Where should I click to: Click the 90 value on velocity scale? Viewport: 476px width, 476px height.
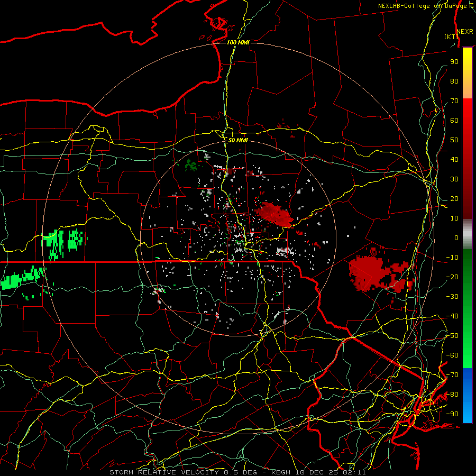454,62
